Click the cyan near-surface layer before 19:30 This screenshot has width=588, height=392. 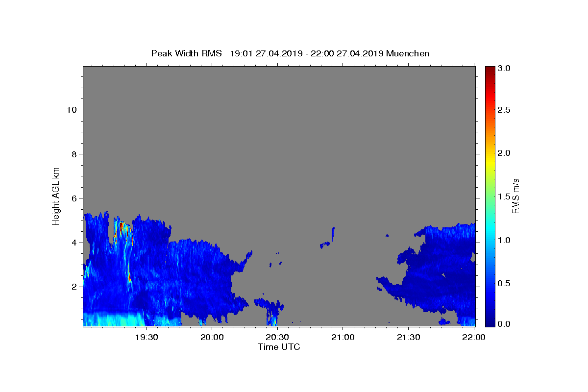click(x=113, y=319)
